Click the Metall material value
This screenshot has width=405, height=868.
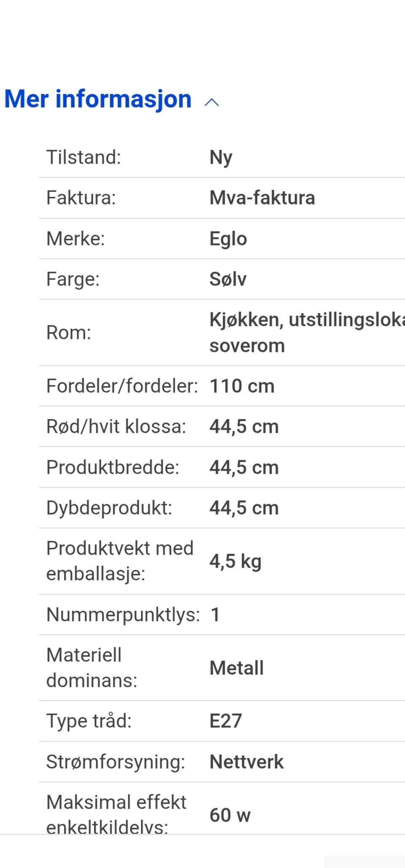click(237, 668)
